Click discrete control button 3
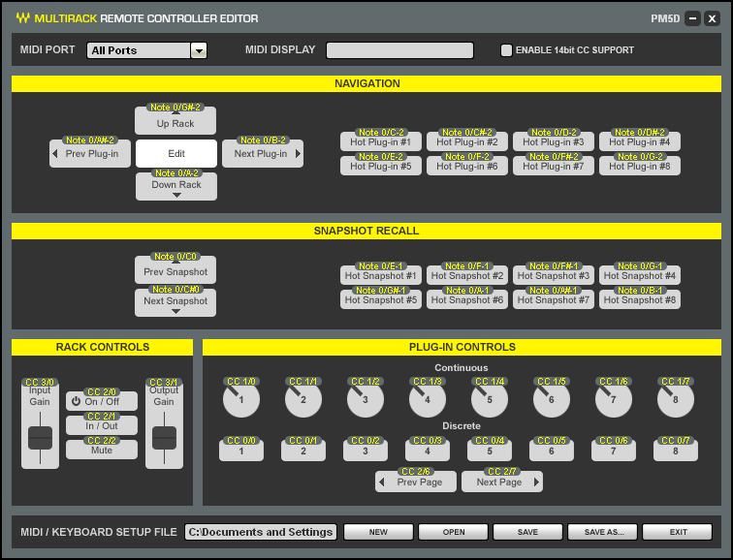The image size is (733, 560). [366, 451]
